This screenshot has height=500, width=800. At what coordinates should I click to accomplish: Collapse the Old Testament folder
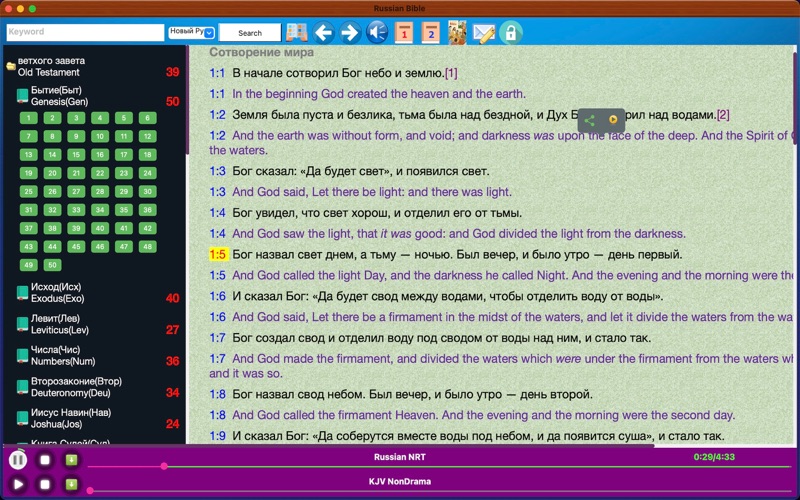(11, 66)
